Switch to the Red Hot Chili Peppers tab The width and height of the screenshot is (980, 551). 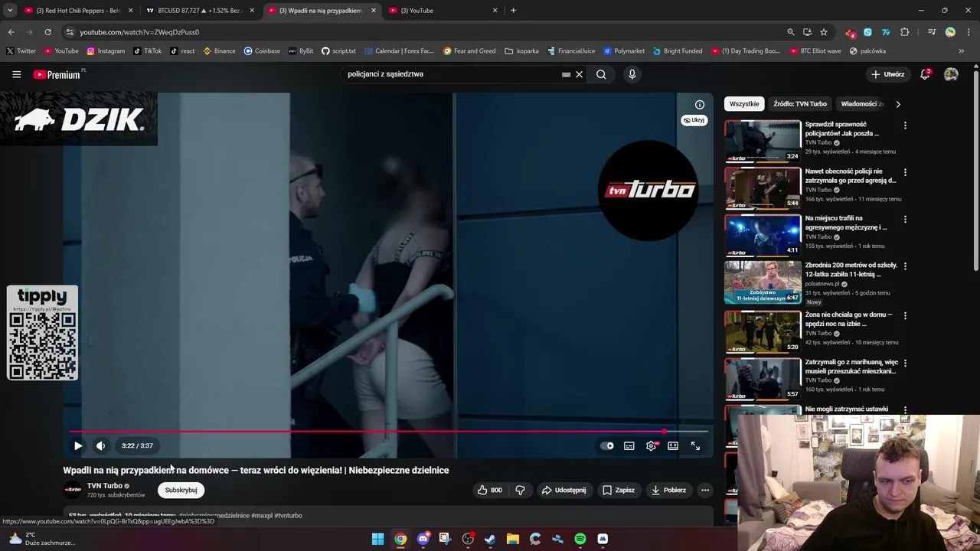[78, 11]
